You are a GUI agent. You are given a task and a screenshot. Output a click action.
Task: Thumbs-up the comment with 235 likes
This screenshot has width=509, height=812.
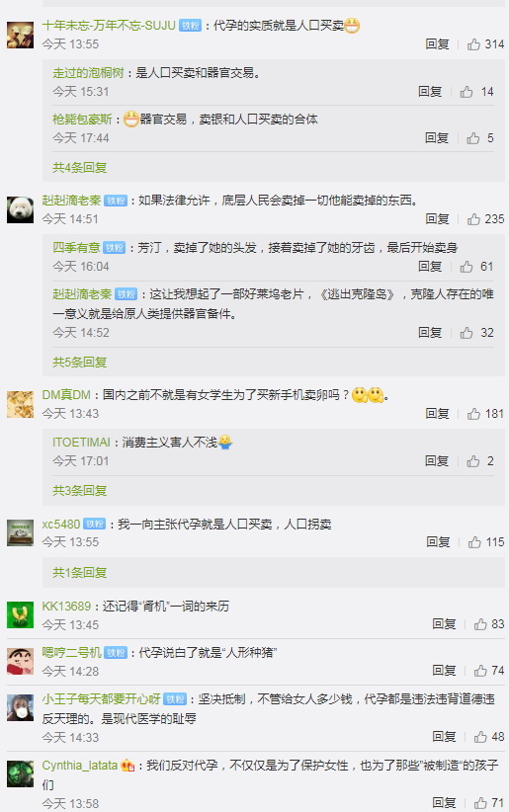coord(473,219)
